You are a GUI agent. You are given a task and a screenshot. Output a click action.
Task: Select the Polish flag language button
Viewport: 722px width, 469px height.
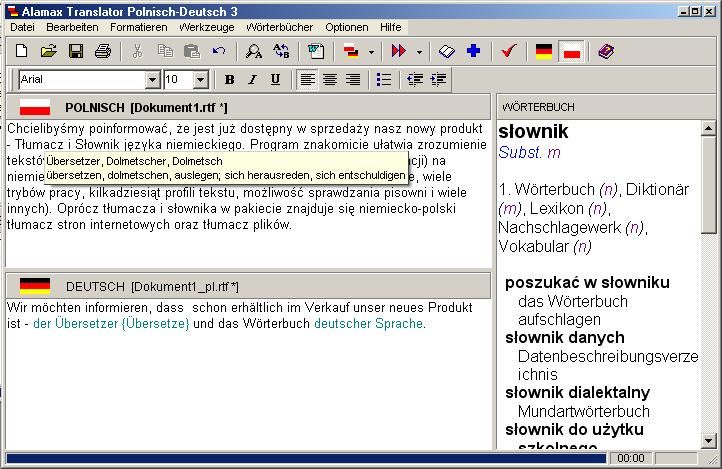[x=571, y=51]
